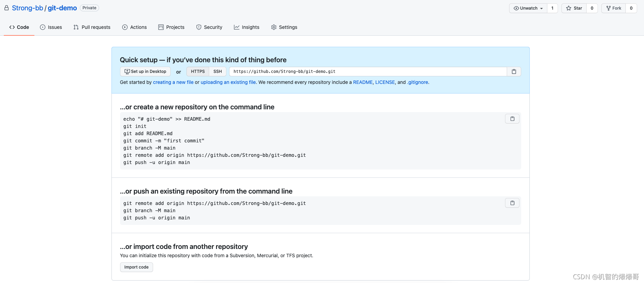Open the Strong-bb owner profile link
644x283 pixels.
(28, 8)
